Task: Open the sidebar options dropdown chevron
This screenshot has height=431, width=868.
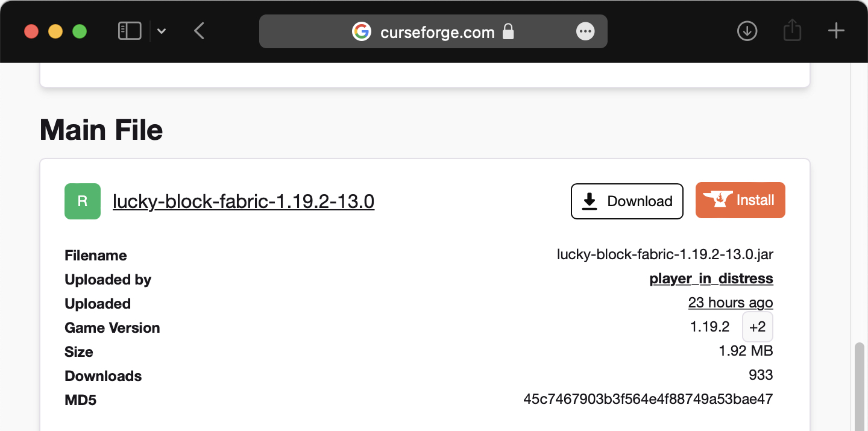Action: pos(162,31)
